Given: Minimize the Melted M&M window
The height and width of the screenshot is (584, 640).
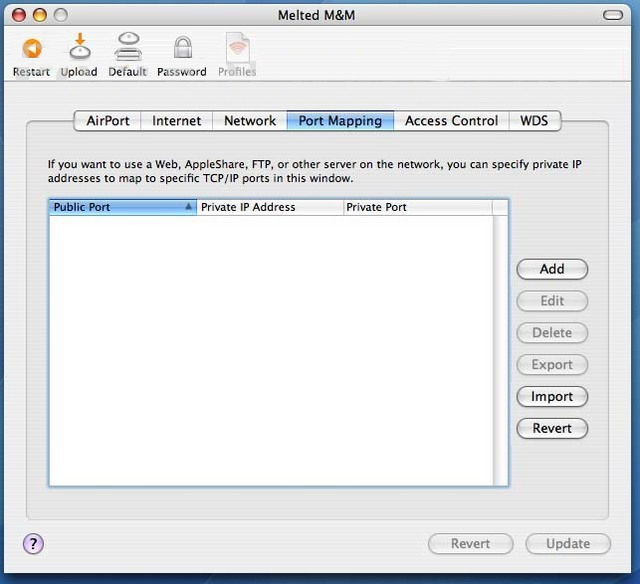Looking at the screenshot, I should [40, 15].
